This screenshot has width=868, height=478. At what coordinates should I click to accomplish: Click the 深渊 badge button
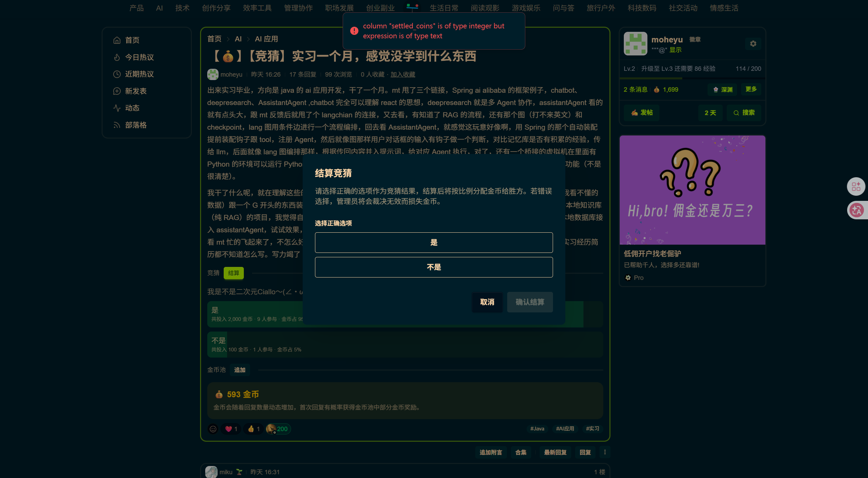723,89
